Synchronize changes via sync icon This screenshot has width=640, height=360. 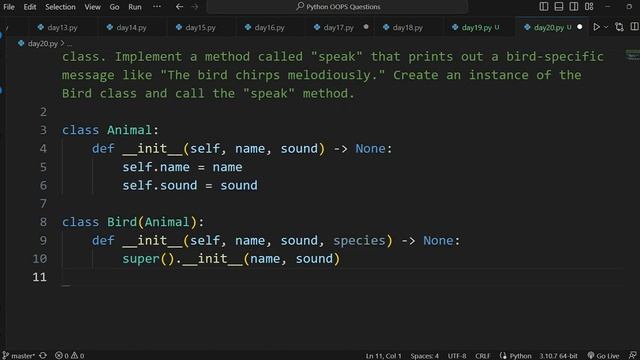coord(43,356)
